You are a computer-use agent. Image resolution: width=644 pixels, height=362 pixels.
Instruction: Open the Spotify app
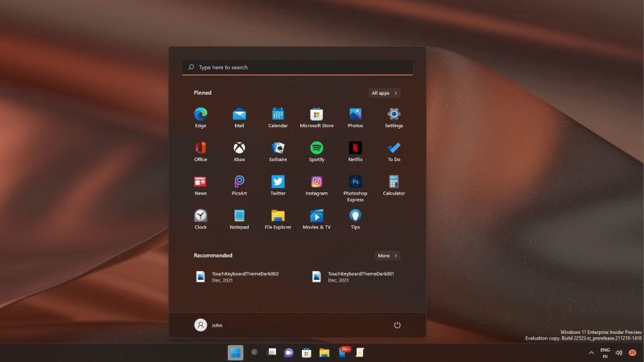click(x=316, y=148)
